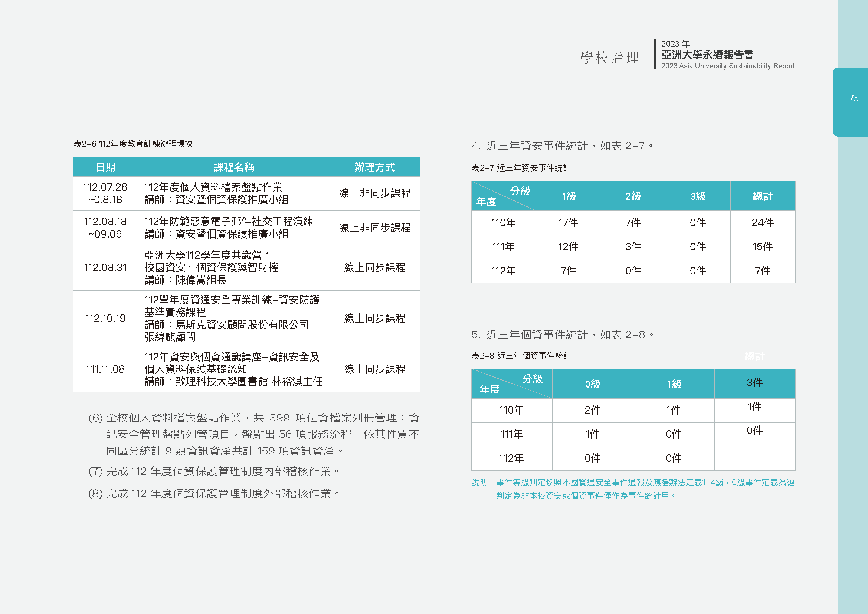Click the blue 說明 note below table 2-8
Image resolution: width=868 pixels, height=614 pixels.
pyautogui.click(x=633, y=489)
